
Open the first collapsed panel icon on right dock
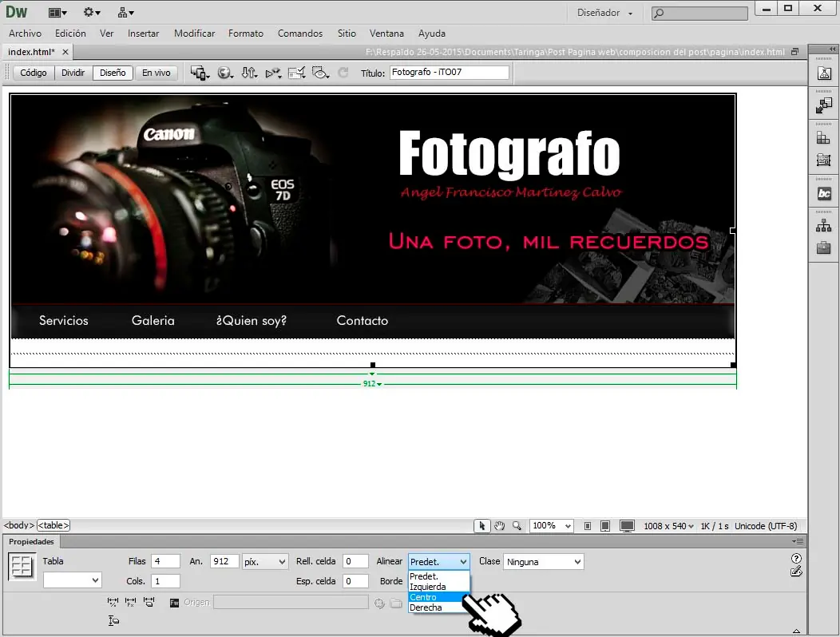pos(824,73)
